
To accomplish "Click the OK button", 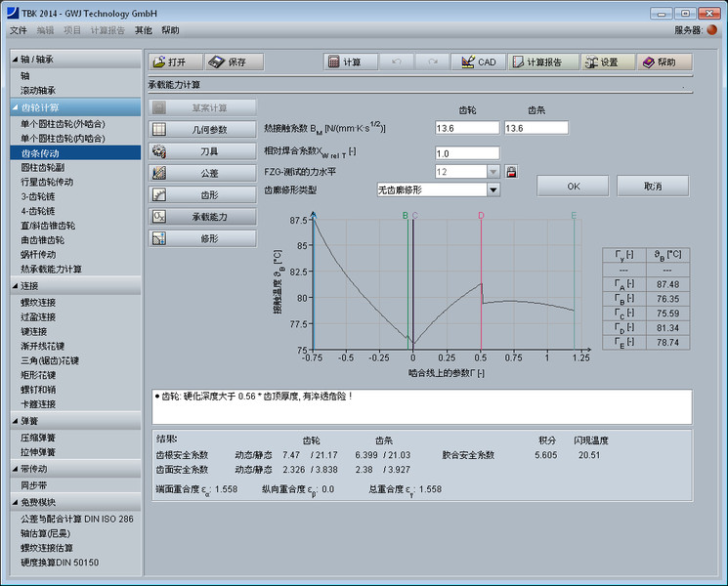I will coord(574,186).
